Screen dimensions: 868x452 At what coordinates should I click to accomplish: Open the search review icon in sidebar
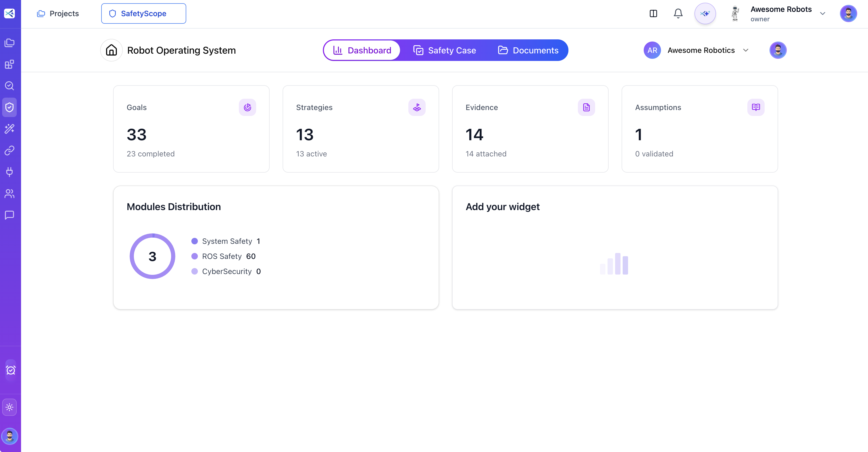9,86
